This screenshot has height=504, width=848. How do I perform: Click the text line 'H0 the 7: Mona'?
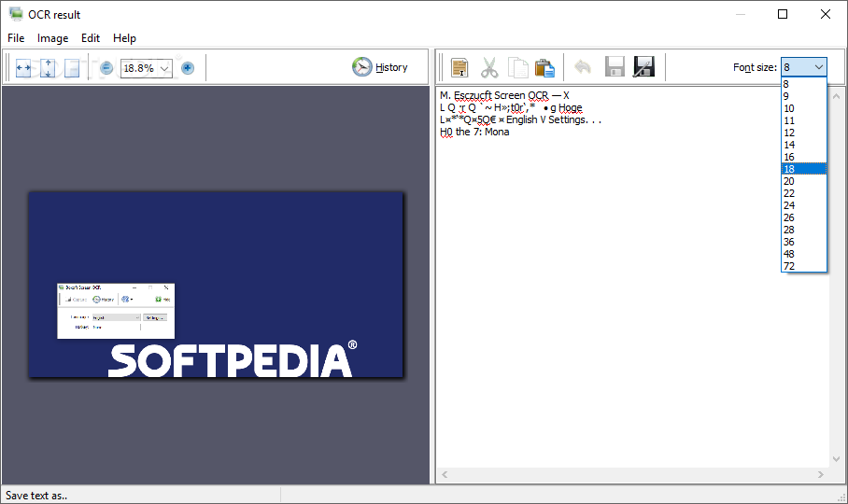click(474, 132)
